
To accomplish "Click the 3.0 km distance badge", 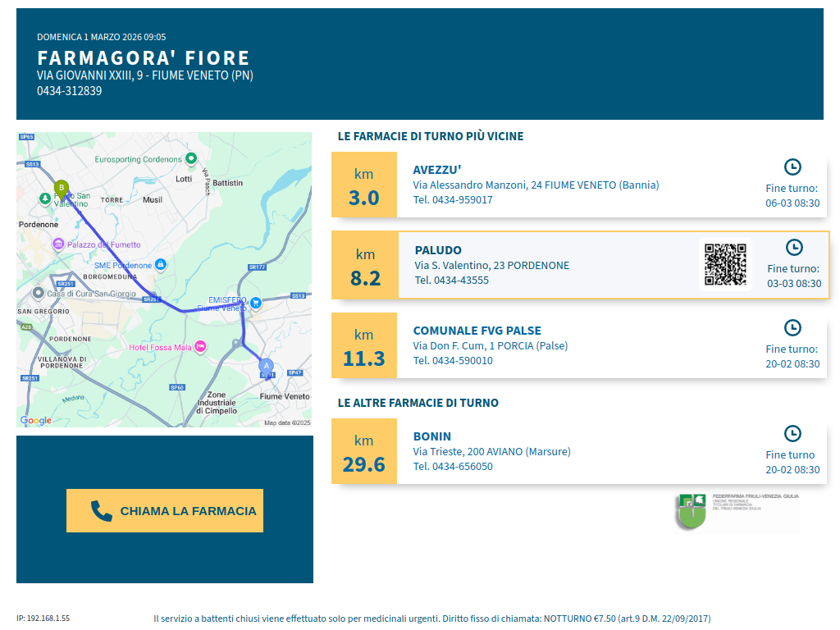I will 364,185.
